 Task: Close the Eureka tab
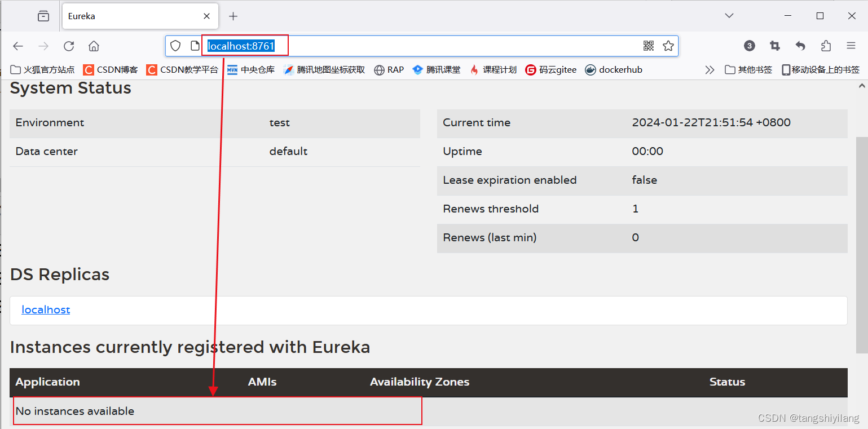pyautogui.click(x=208, y=16)
